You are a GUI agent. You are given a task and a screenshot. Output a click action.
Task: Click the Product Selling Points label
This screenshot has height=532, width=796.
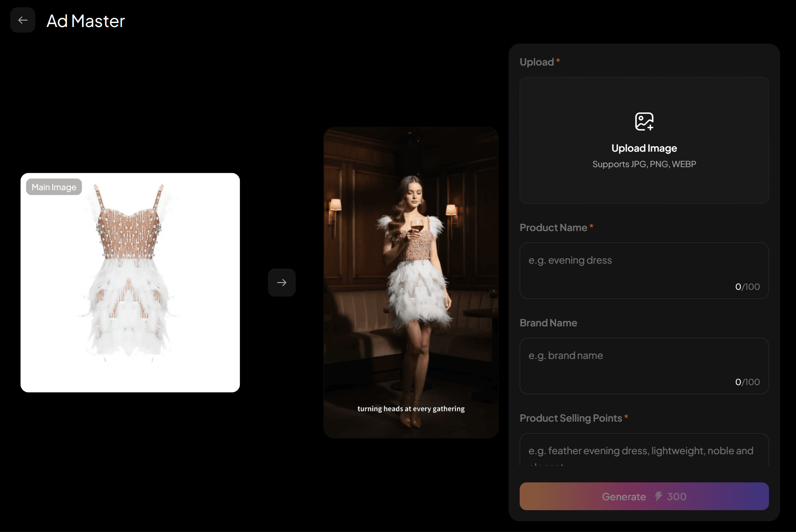tap(570, 418)
